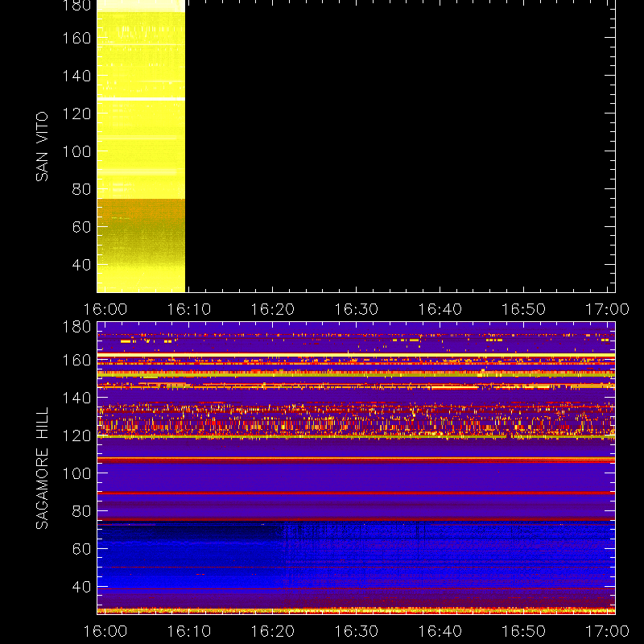Screen dimensions: 644x644
Task: Select the 100 tick label on SAN VITO axis
Action: coord(76,151)
